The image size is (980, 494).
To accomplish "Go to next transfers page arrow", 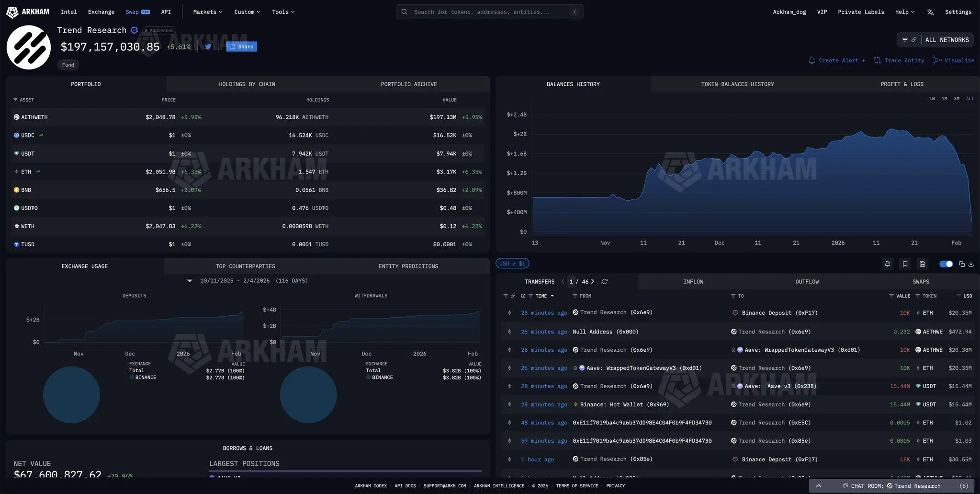I will click(593, 282).
